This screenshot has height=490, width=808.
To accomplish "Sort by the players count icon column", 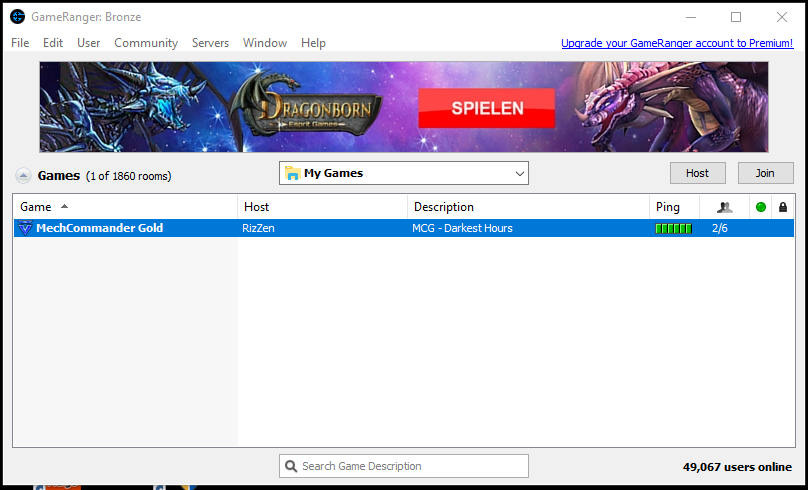I will coord(725,207).
